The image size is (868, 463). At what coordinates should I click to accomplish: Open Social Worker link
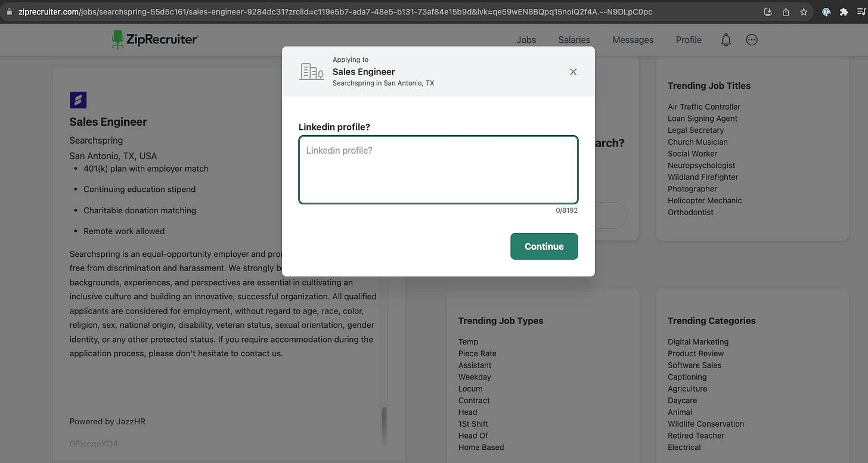(693, 154)
